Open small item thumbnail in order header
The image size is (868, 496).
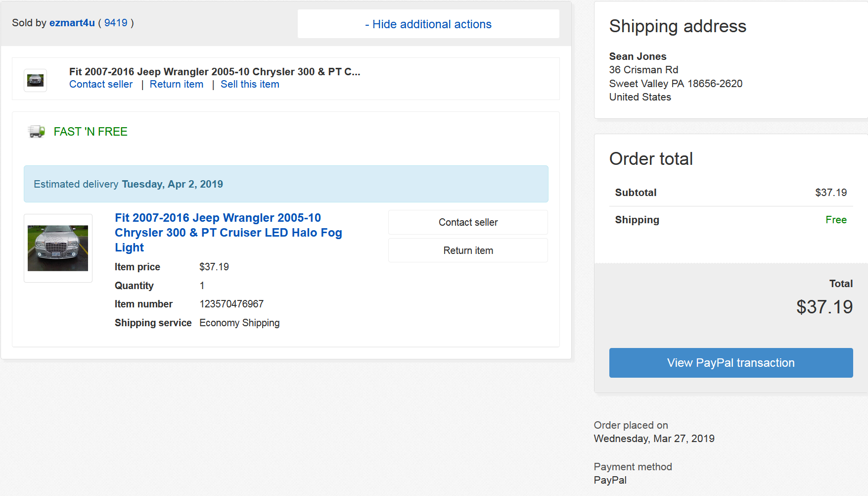[36, 80]
